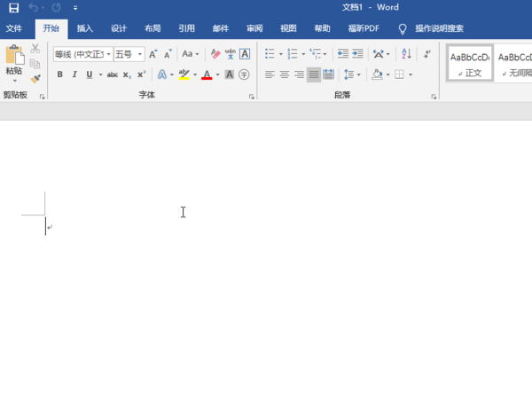The width and height of the screenshot is (532, 399).
Task: Toggle Character Shading icon
Action: click(230, 74)
